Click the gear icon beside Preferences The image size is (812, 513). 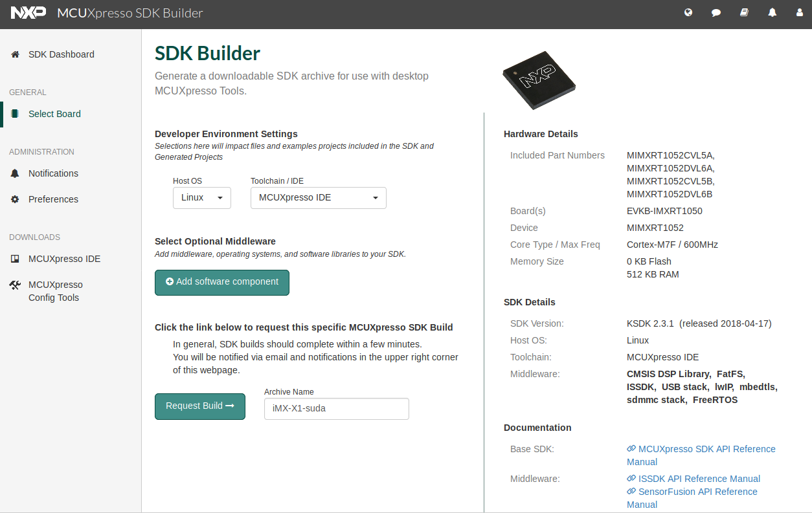click(x=15, y=199)
